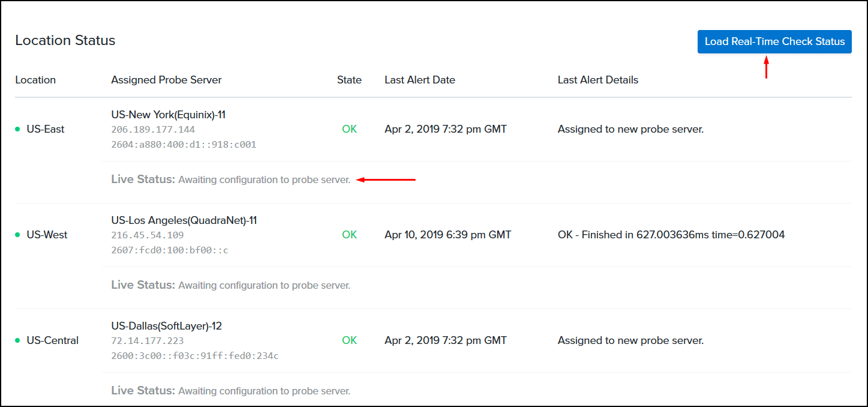
Task: Click the OK state for US-East
Action: coord(349,129)
